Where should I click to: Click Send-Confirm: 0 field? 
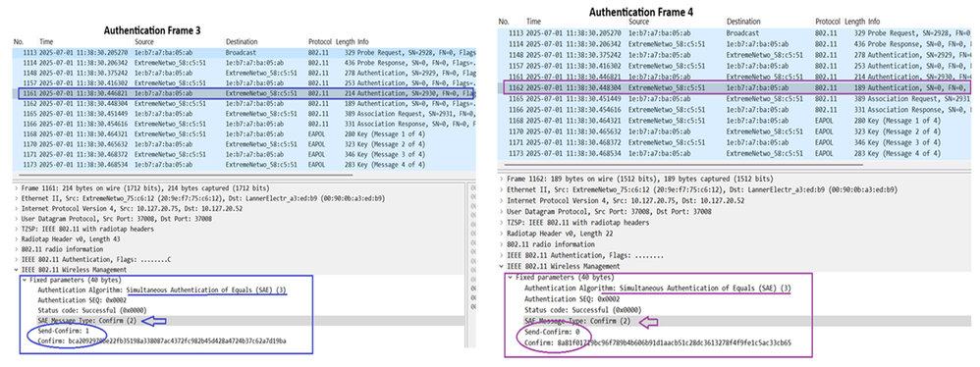click(x=552, y=332)
